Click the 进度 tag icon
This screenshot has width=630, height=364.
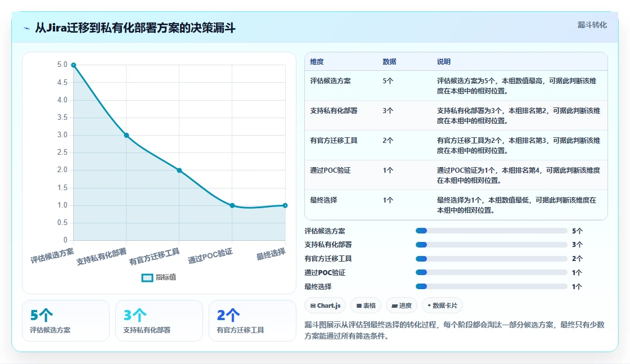tap(394, 305)
